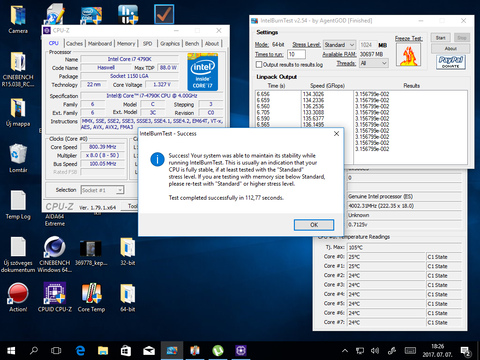
Task: Open the network icon in system tray
Action: point(360,351)
